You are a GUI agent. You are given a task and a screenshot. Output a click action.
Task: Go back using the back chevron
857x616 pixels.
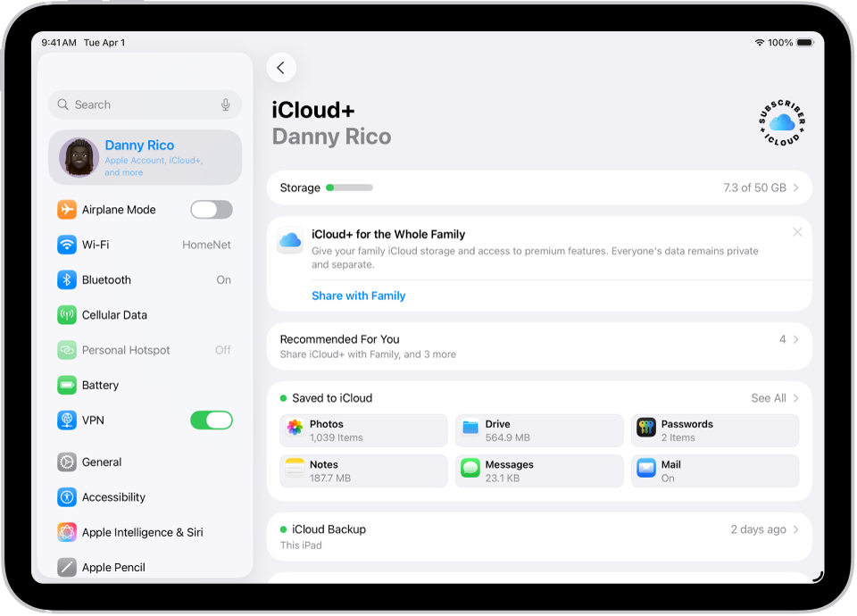pyautogui.click(x=281, y=68)
